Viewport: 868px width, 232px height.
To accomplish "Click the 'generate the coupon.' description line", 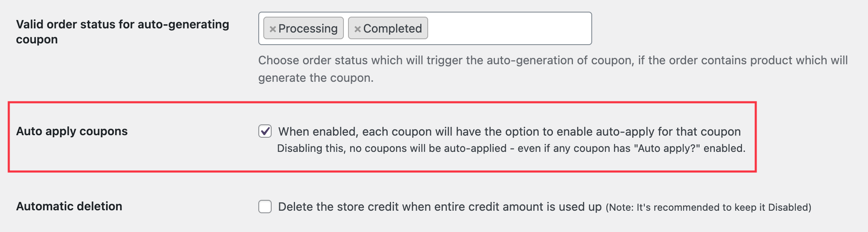I will point(315,78).
